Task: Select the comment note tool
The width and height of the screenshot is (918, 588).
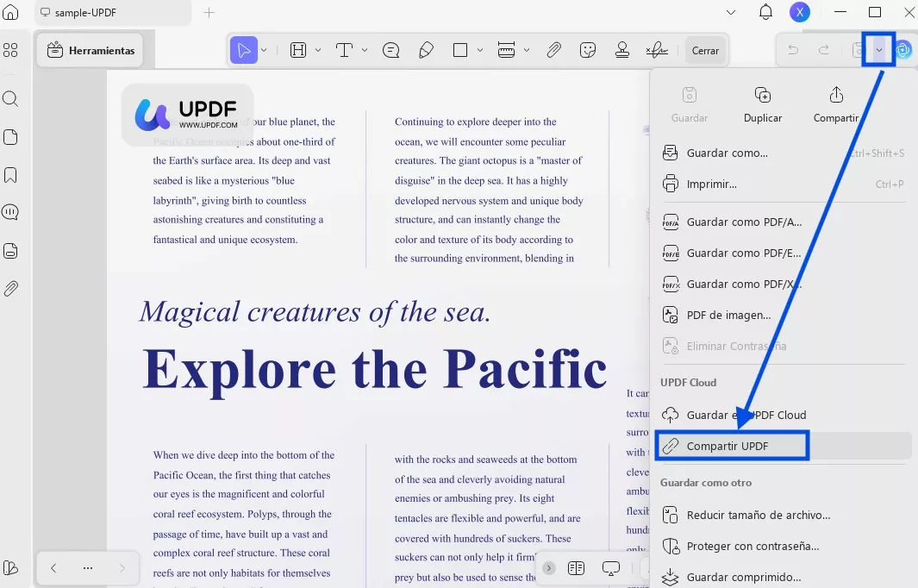Action: point(390,50)
